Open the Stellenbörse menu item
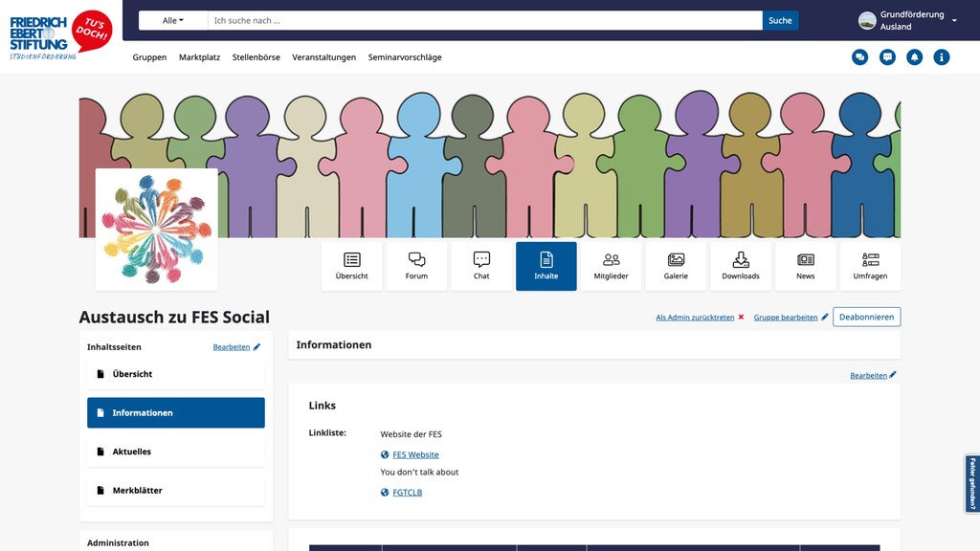 point(256,57)
